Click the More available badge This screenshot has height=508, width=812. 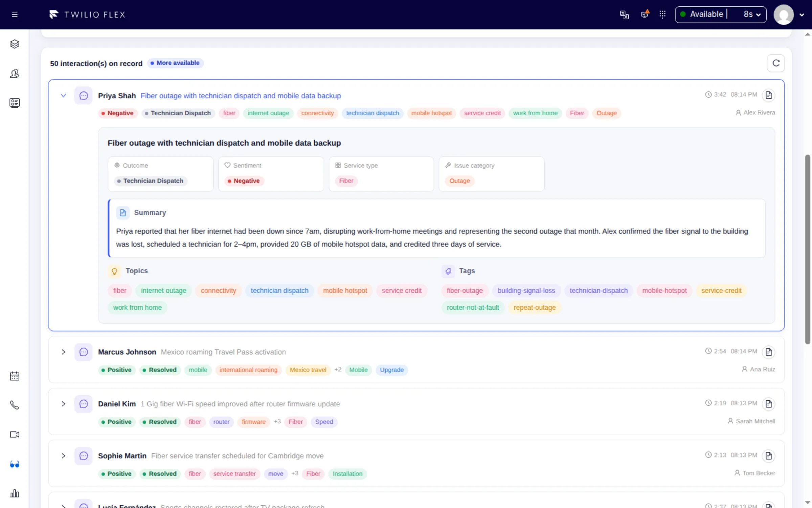[175, 63]
